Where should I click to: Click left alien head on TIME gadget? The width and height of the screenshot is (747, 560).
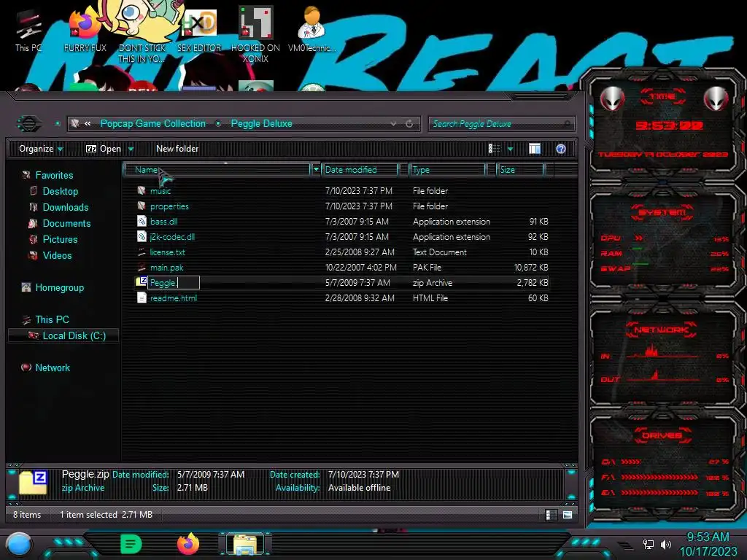pos(612,98)
